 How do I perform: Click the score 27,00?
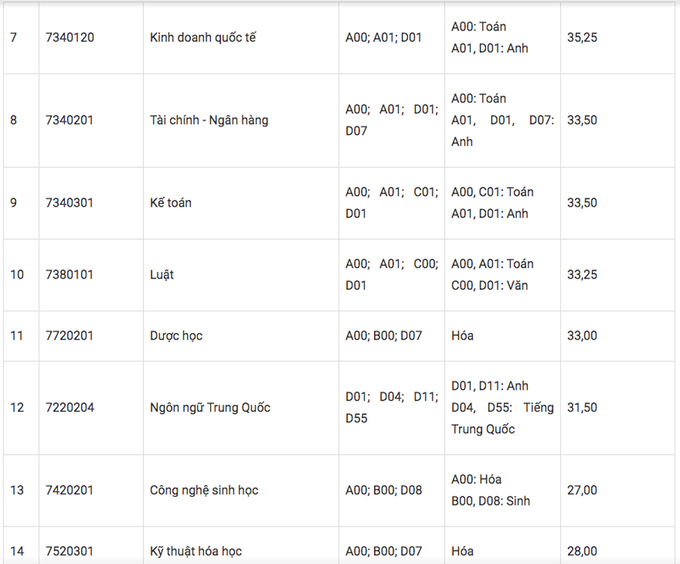click(582, 490)
